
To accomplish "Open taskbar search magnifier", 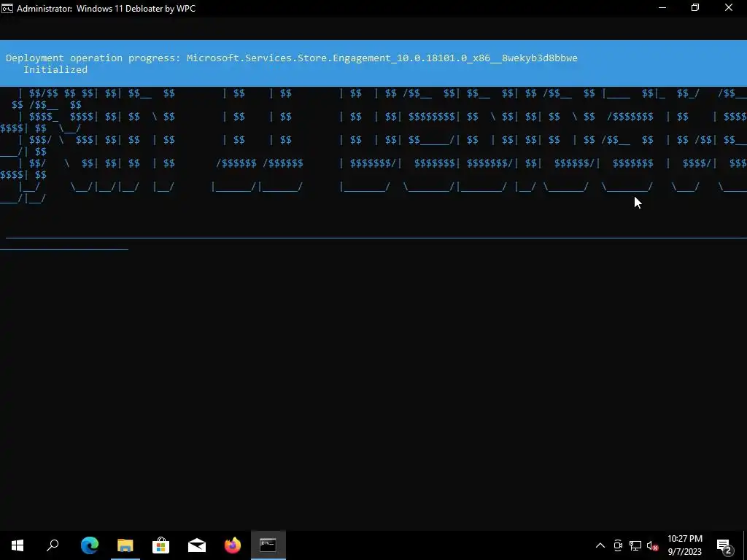I will click(x=53, y=545).
